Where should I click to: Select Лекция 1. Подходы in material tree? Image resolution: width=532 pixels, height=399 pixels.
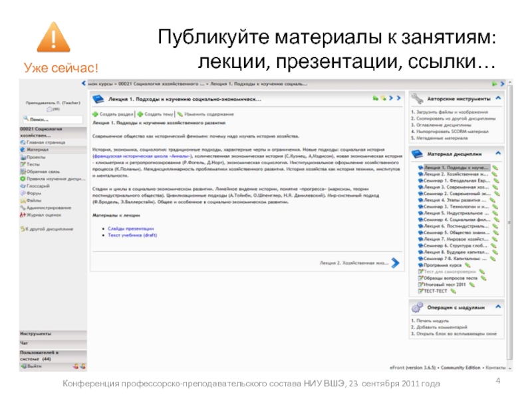[456, 168]
